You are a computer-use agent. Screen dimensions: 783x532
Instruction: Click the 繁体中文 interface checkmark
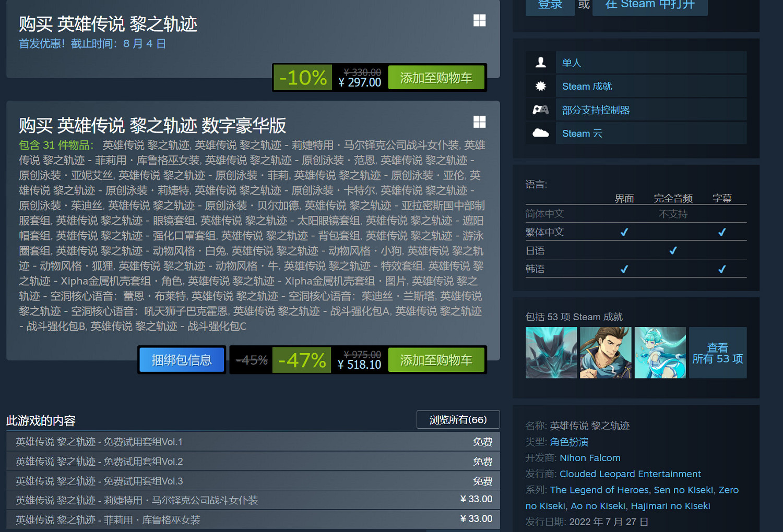coord(624,232)
